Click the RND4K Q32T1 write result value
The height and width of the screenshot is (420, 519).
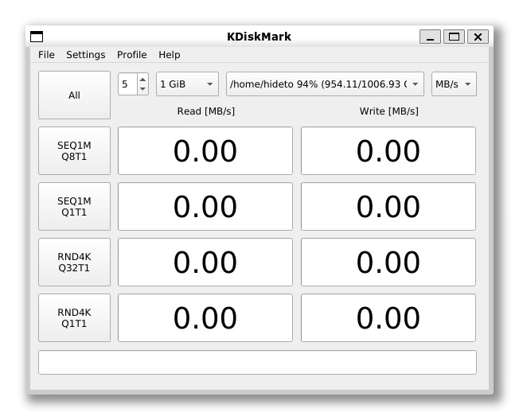pos(388,262)
